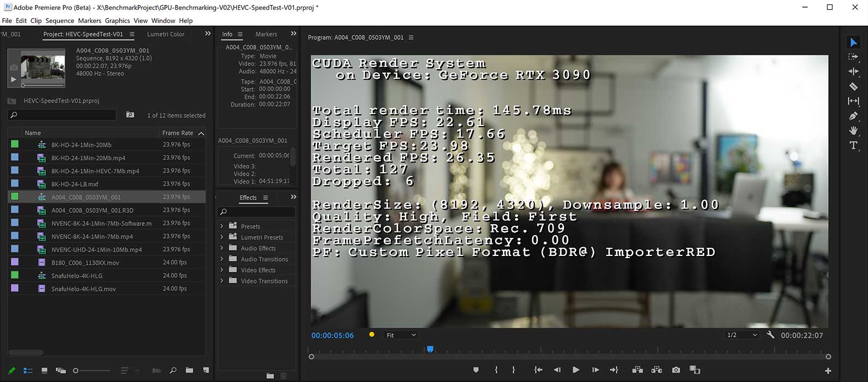The image size is (868, 382).
Task: Click the Extract button
Action: click(657, 370)
